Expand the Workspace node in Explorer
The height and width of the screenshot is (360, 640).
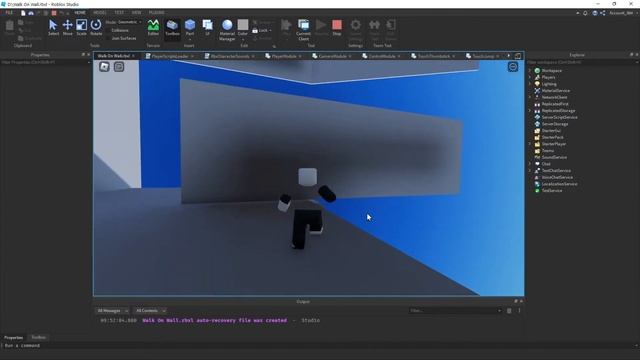530,71
